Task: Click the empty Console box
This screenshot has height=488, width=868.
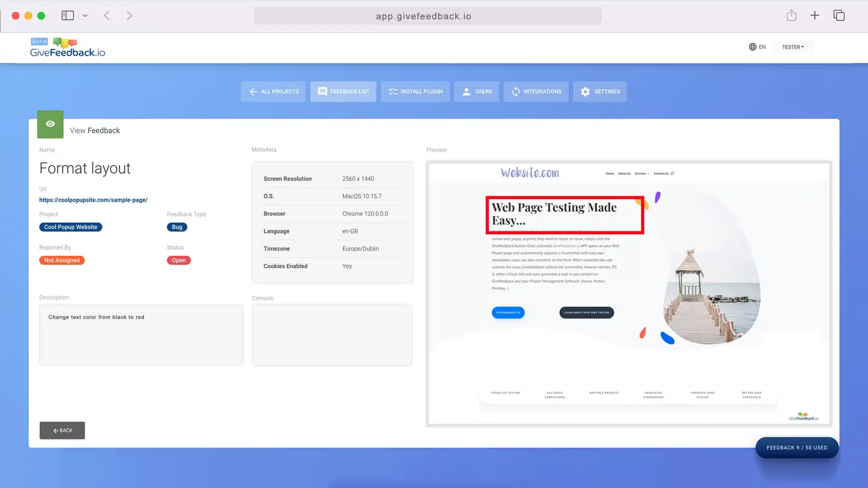Action: (x=332, y=335)
